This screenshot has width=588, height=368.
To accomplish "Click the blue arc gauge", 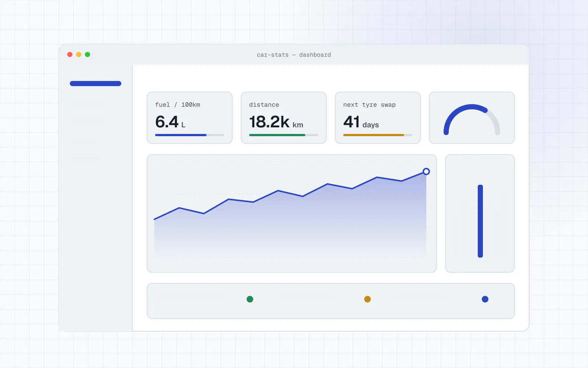I will tap(472, 120).
